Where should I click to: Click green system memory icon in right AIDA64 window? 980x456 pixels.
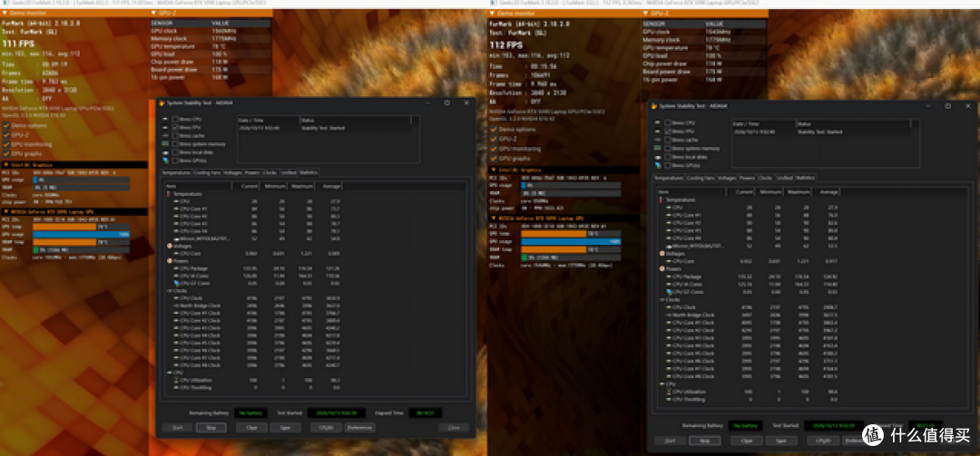coord(659,149)
